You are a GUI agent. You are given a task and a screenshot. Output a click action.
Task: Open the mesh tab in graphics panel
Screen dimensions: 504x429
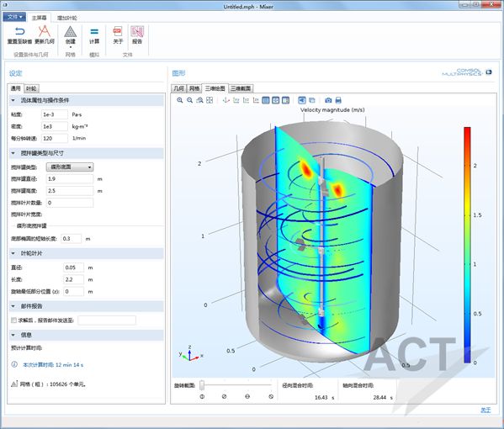[194, 88]
